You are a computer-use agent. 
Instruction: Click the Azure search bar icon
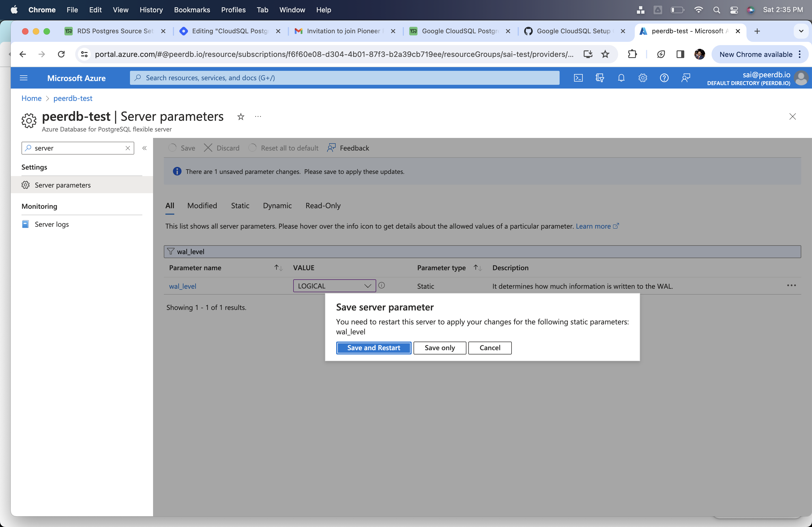pos(137,78)
